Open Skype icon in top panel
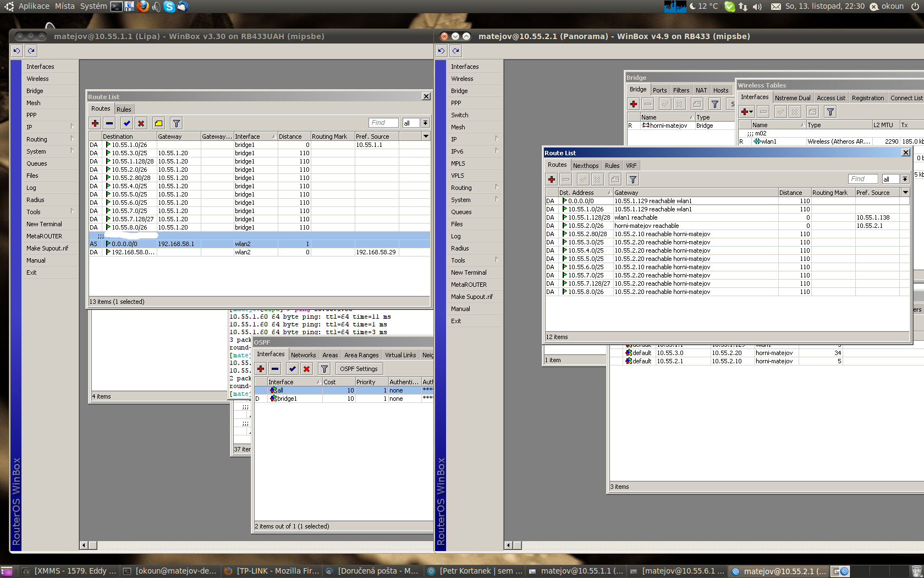 [169, 7]
